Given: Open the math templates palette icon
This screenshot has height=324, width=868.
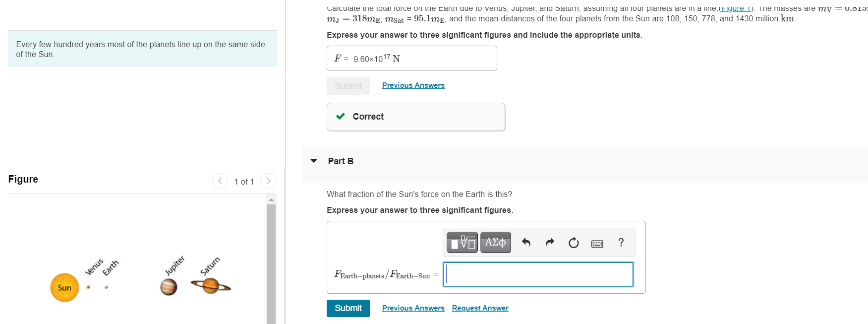Looking at the screenshot, I should [x=462, y=243].
